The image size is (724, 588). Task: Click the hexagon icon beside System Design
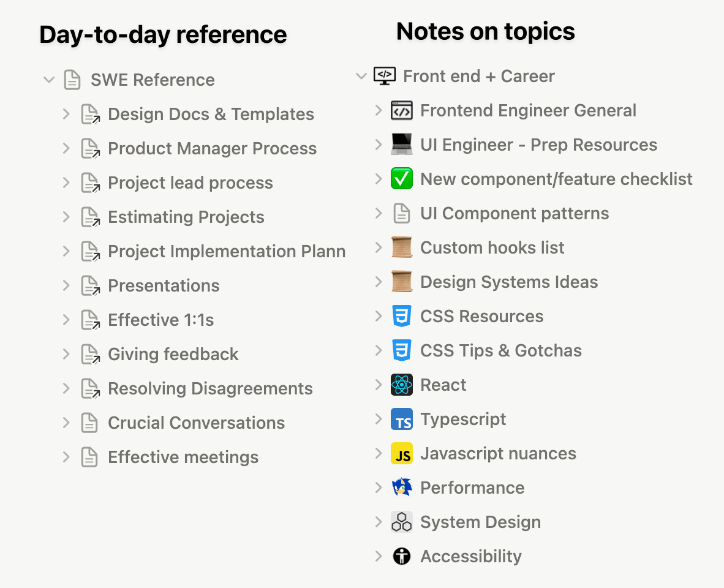tap(401, 522)
